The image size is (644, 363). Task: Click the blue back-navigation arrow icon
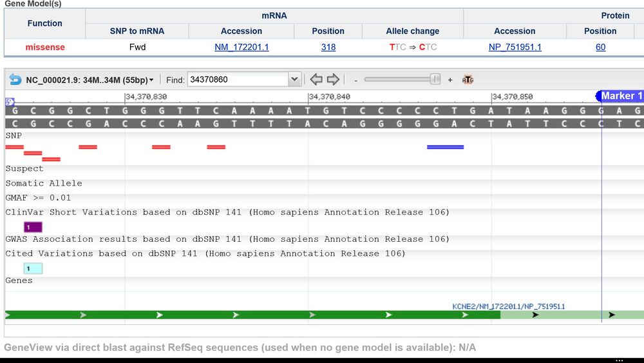coord(15,79)
